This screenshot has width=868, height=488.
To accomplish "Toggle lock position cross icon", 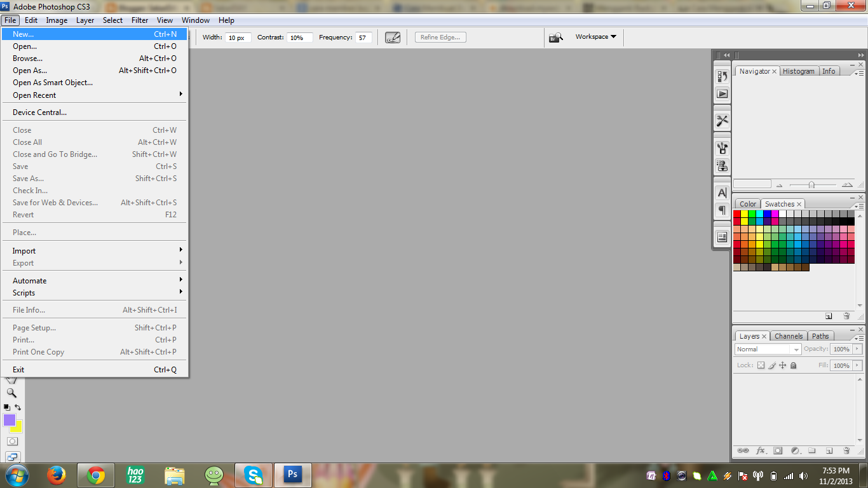I will (x=783, y=365).
